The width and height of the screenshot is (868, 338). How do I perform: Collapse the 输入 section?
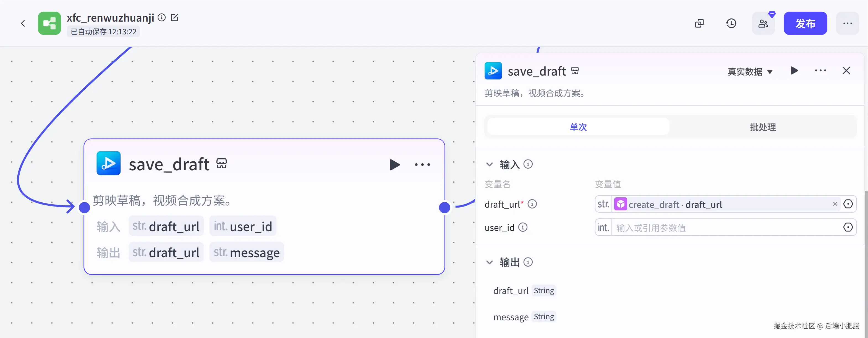489,164
